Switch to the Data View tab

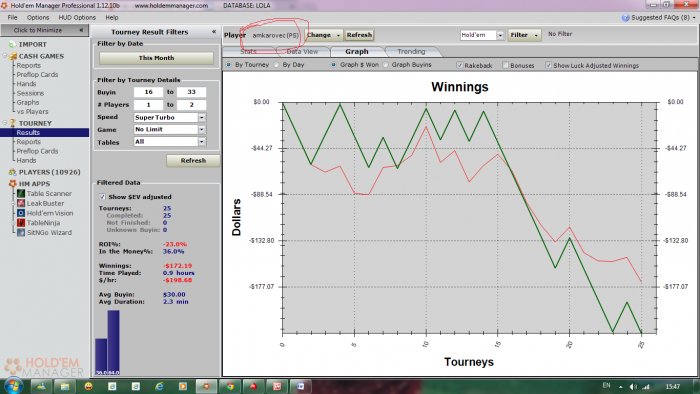coord(302,52)
